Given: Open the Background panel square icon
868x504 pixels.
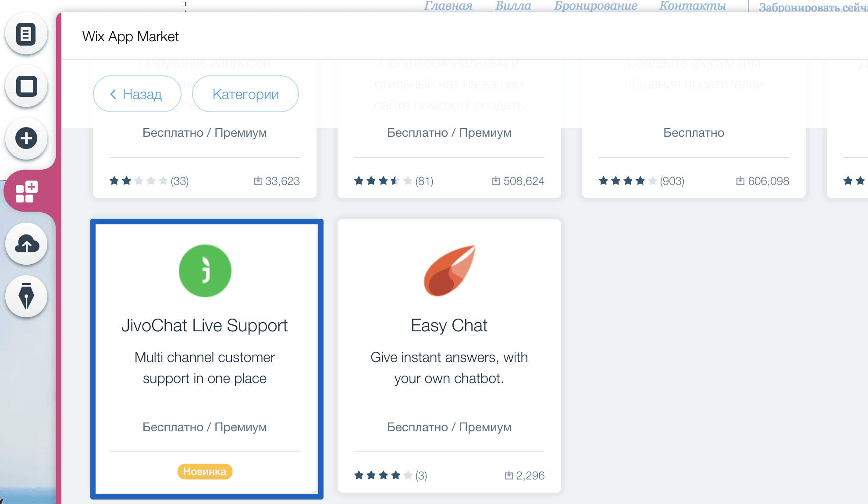Looking at the screenshot, I should point(26,86).
